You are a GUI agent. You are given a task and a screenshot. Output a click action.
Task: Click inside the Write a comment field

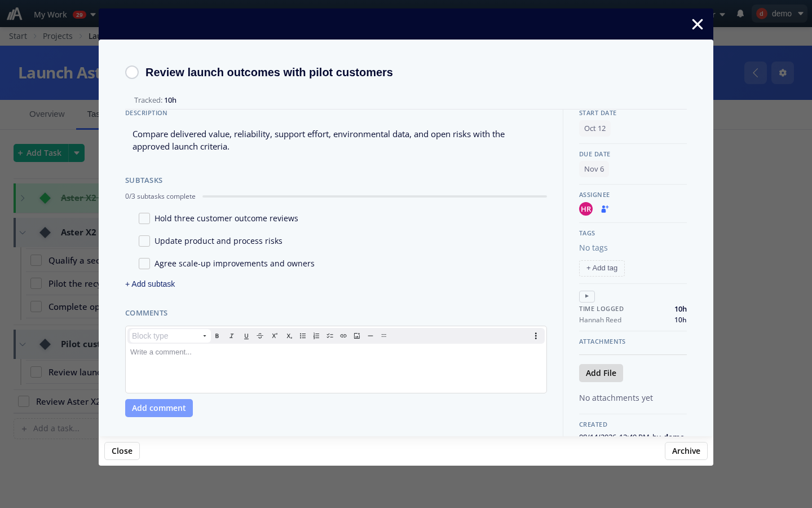click(336, 368)
